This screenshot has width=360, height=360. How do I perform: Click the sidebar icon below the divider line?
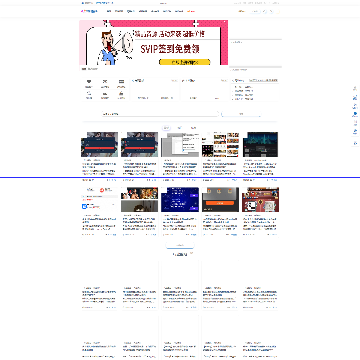coord(355,143)
